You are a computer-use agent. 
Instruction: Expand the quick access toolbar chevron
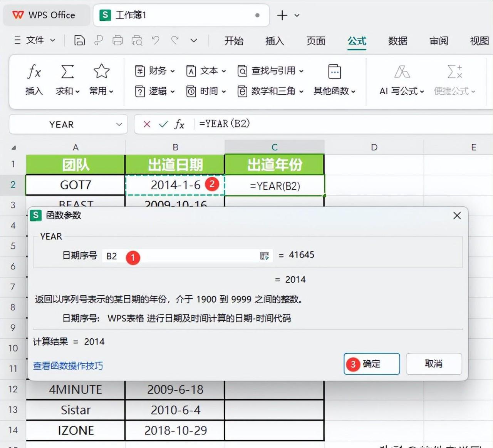tap(194, 40)
